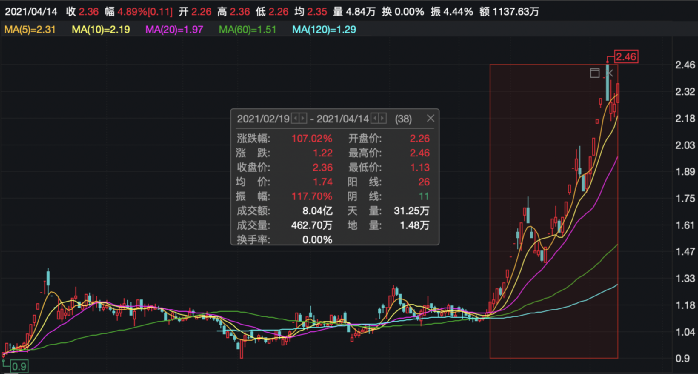The width and height of the screenshot is (698, 374).
Task: Click the MA(60)=1.51 indicator label
Action: [248, 30]
